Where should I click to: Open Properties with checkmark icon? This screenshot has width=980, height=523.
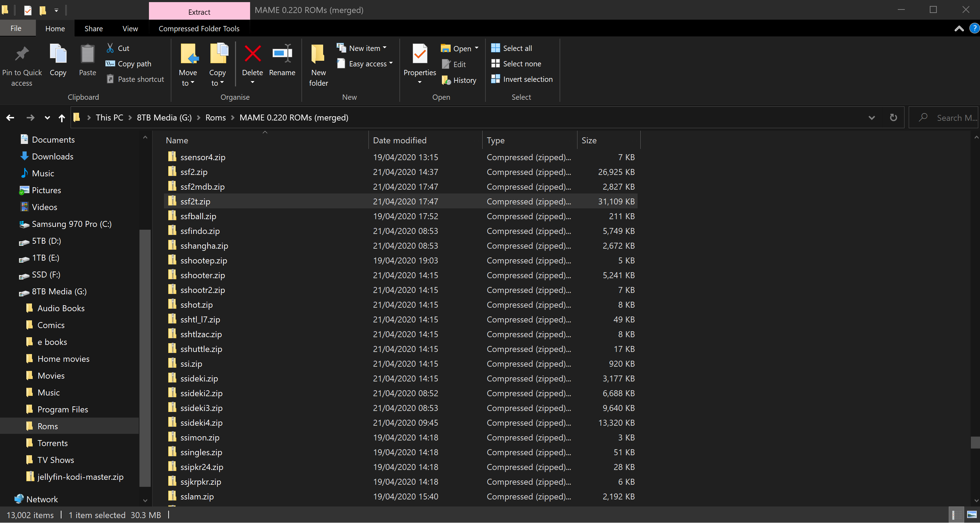click(x=420, y=54)
